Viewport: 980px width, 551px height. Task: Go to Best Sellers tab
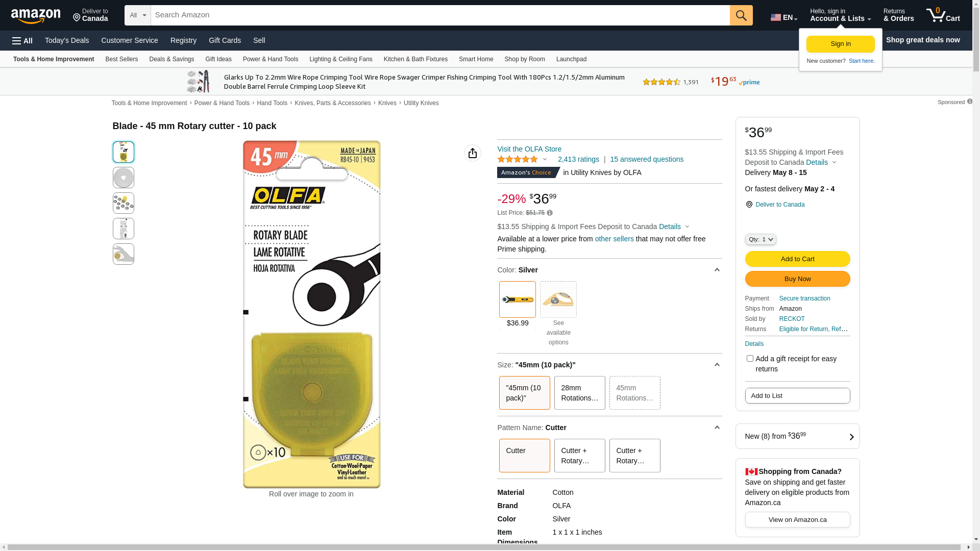[x=121, y=59]
